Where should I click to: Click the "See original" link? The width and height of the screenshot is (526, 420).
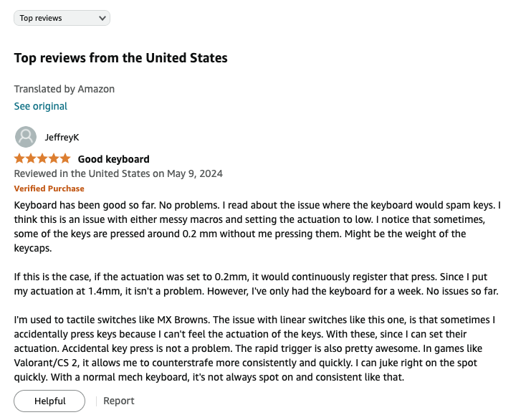coord(41,106)
